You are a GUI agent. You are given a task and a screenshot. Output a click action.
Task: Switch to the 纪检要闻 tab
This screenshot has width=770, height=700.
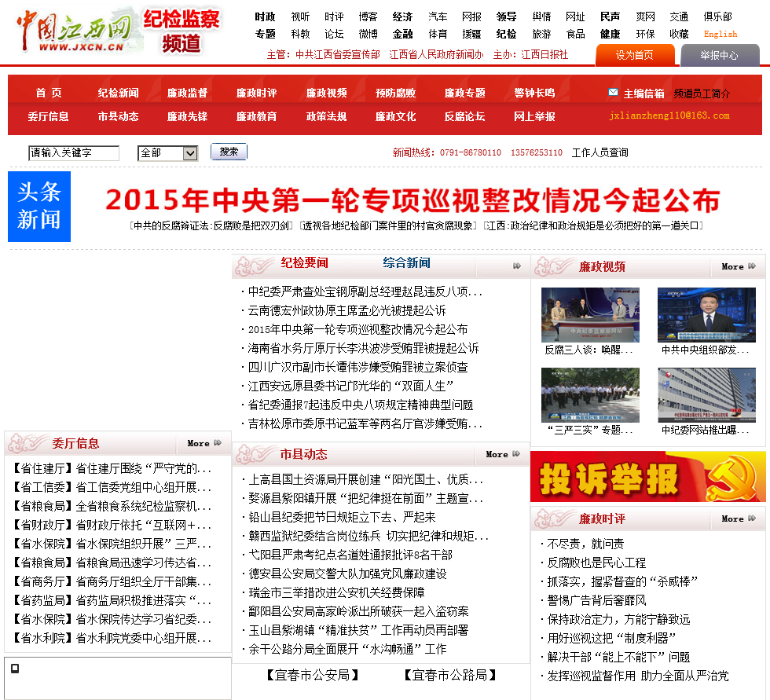305,263
